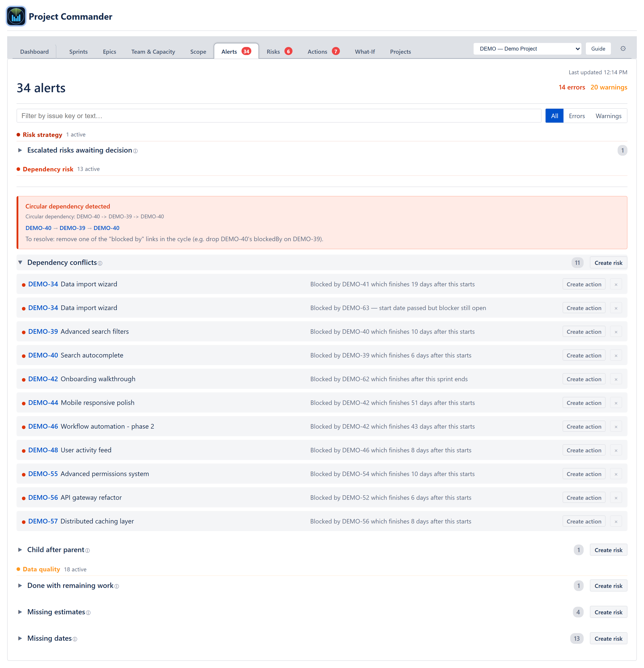Open the DEMO-44 issue link
This screenshot has height=668, width=644.
43,402
